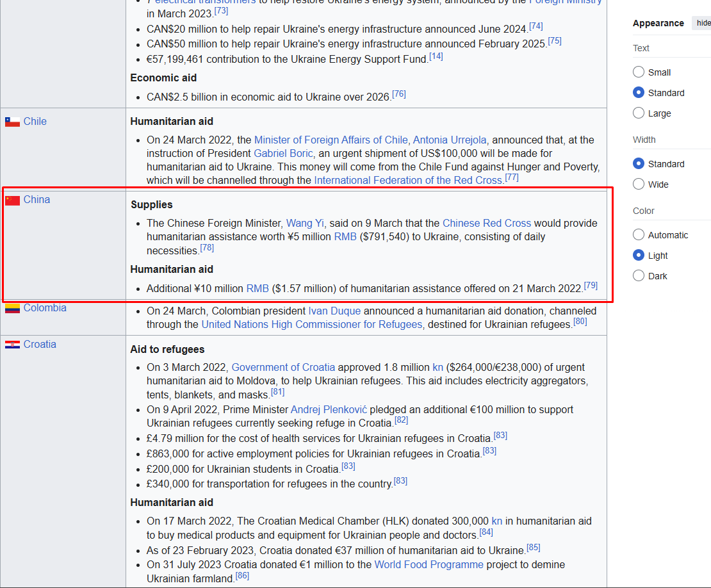Image resolution: width=711 pixels, height=588 pixels.
Task: Select Automatic color mode
Action: click(639, 235)
